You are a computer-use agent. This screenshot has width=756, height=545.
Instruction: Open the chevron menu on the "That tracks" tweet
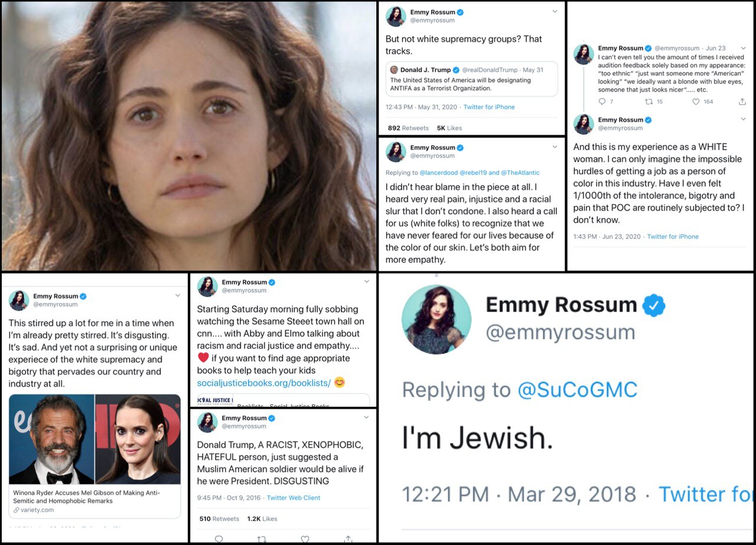(555, 12)
